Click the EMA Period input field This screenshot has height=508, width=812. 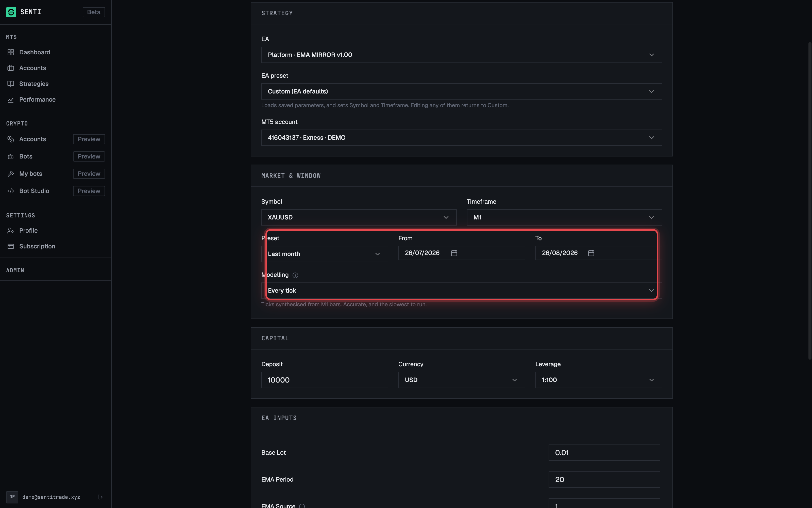pyautogui.click(x=604, y=480)
